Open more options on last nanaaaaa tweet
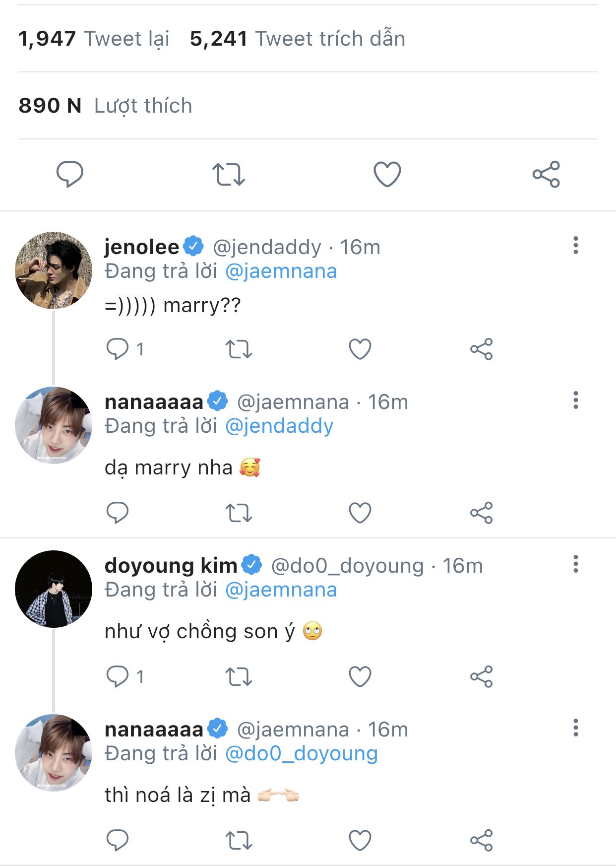The image size is (616, 866). point(575,728)
